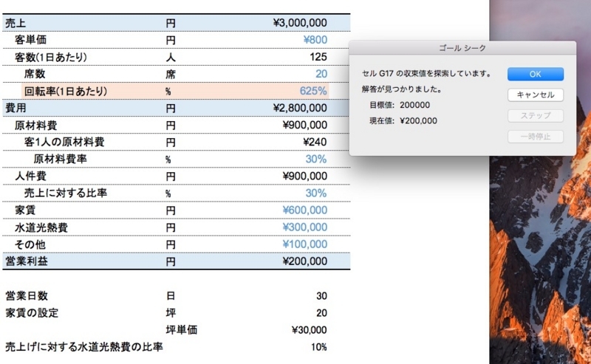The width and height of the screenshot is (591, 364).
Task: Select the 現在値: ¥200,000 text in dialog
Action: pos(403,121)
